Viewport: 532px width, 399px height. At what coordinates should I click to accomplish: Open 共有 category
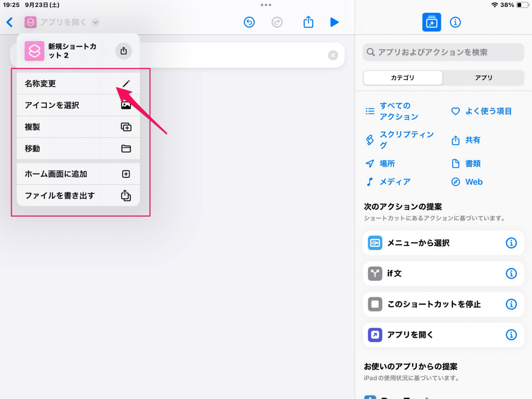465,140
